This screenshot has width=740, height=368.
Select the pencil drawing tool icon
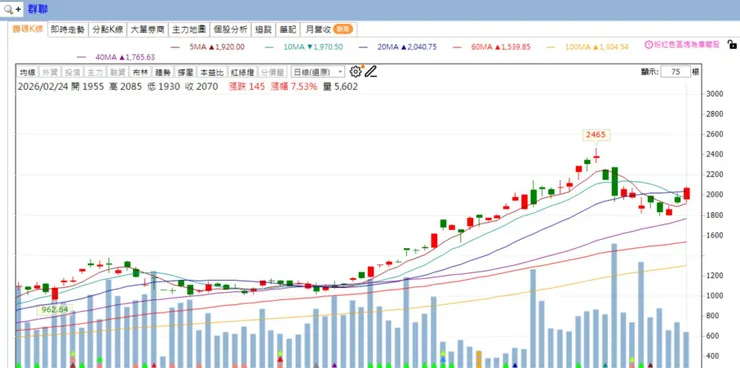point(371,72)
